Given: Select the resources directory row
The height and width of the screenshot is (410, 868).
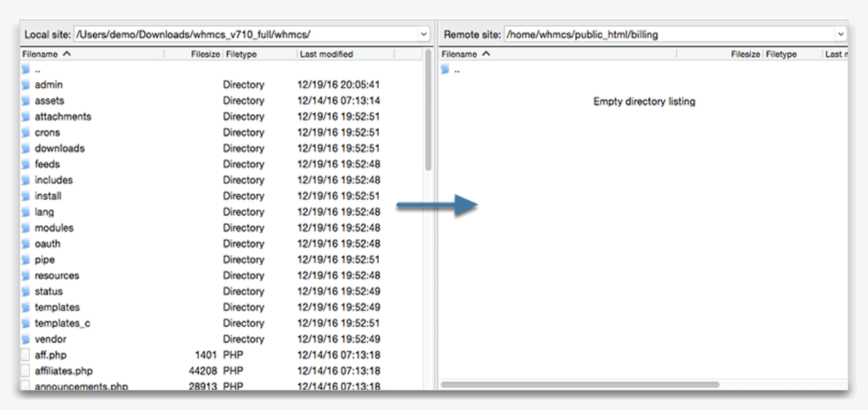Looking at the screenshot, I should pos(209,275).
